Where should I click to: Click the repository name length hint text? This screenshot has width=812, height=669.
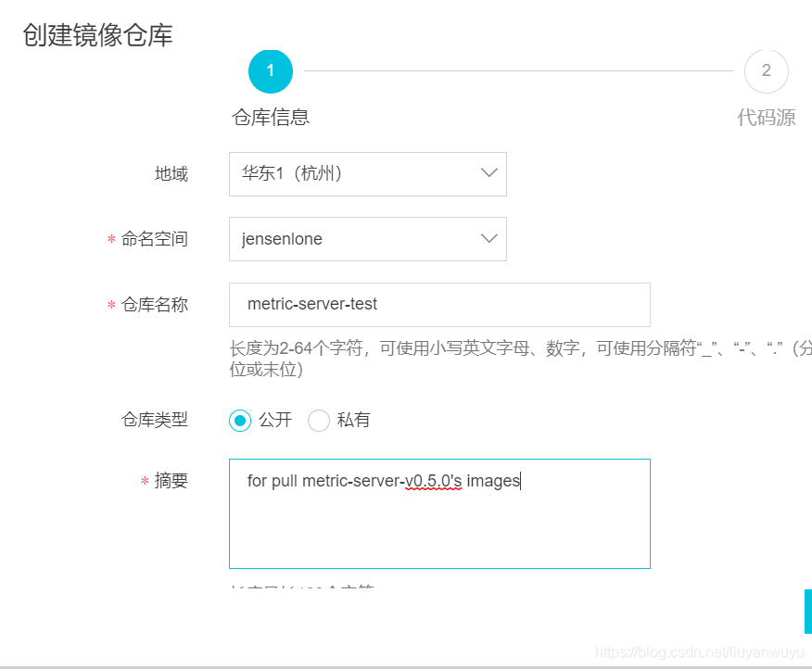[520, 359]
